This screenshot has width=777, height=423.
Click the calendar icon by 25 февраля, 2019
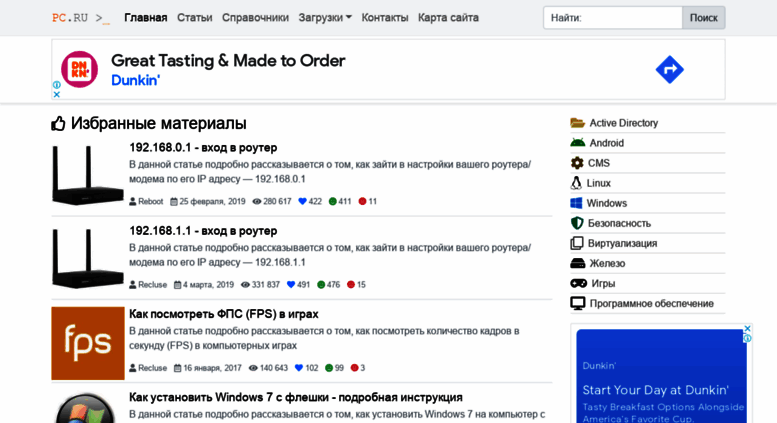(173, 202)
